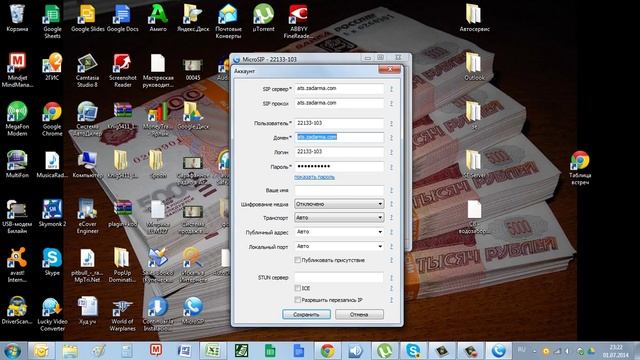Launch the Амиго browser shortcut
The width and height of the screenshot is (640, 360).
pos(158,18)
